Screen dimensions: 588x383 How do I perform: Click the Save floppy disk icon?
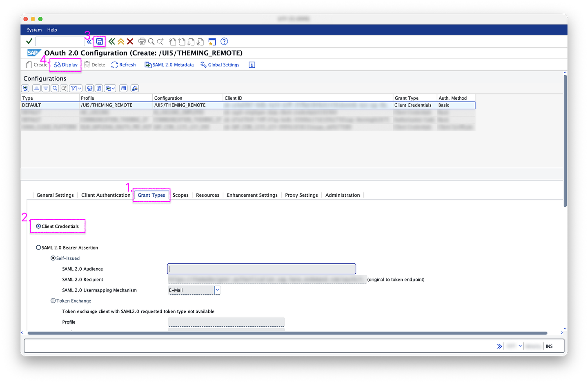pyautogui.click(x=99, y=42)
